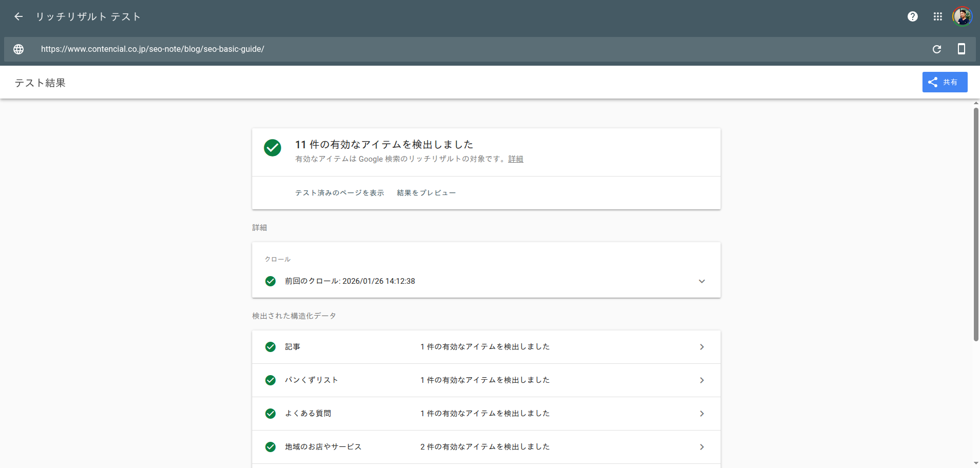Viewport: 980px width, 468px height.
Task: Preview results via 結果をプレビュー
Action: (426, 192)
